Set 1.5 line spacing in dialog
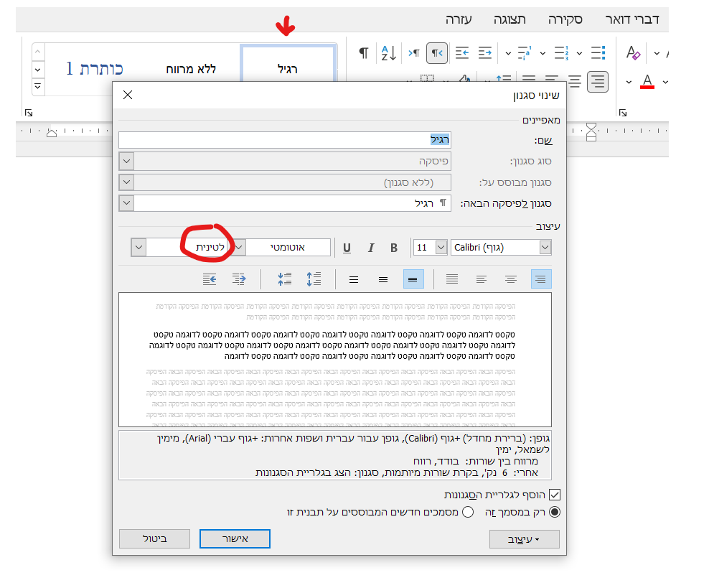Viewport: 709px width, 588px height. 383,279
